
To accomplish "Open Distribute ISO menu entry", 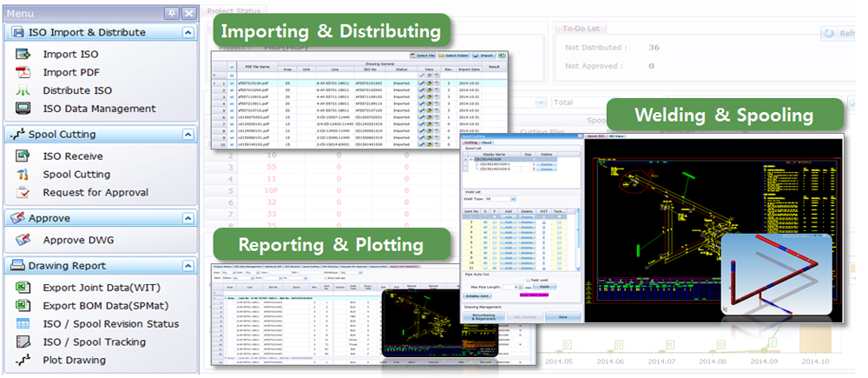I will (76, 90).
